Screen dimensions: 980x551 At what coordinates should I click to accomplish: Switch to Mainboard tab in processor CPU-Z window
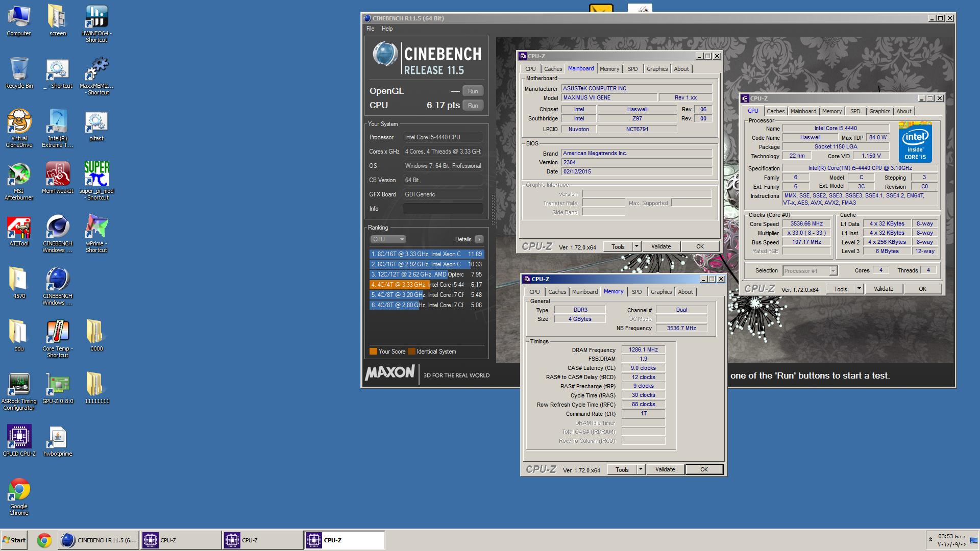tap(803, 111)
